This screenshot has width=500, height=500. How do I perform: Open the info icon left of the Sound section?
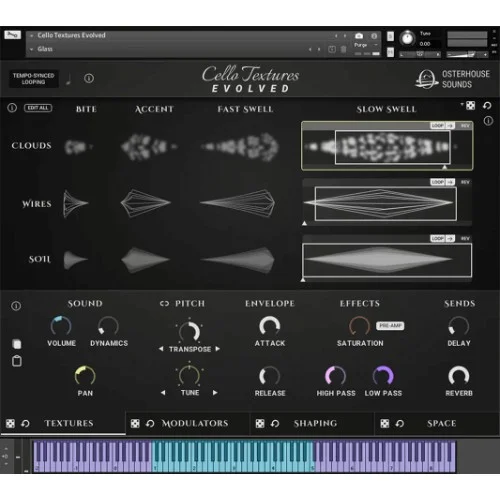(16, 306)
